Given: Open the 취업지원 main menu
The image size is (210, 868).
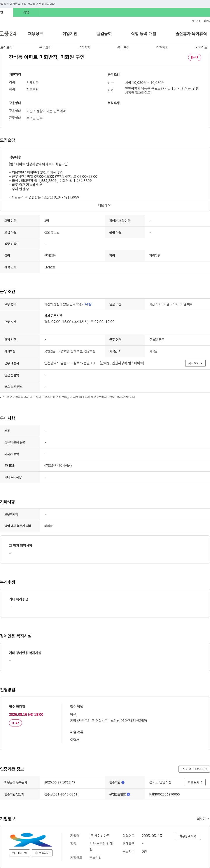Looking at the screenshot, I should coord(70,34).
